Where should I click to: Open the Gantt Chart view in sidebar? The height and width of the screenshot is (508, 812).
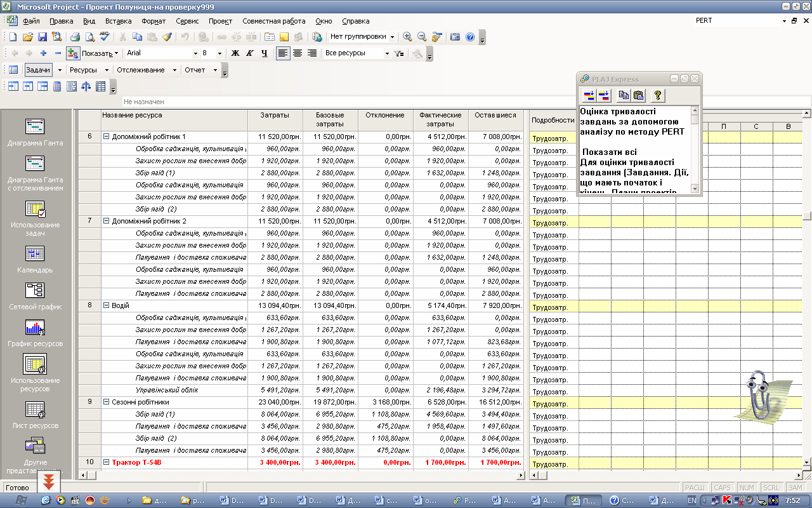[x=34, y=126]
